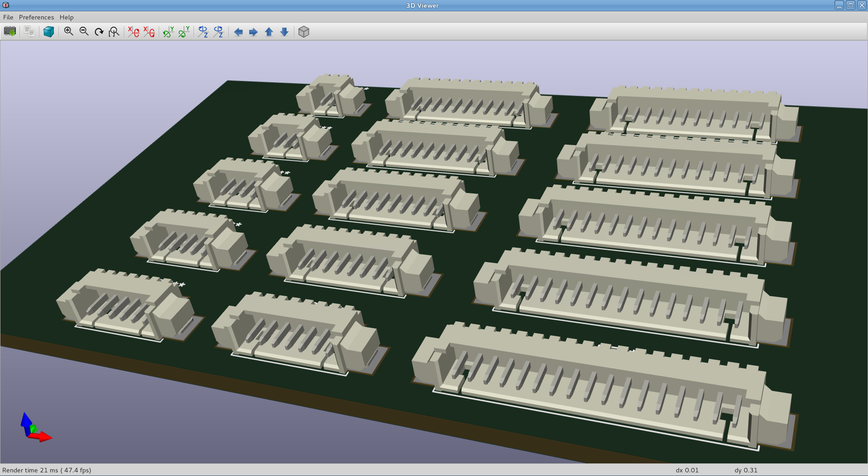Click the first red rotate X icon

133,32
